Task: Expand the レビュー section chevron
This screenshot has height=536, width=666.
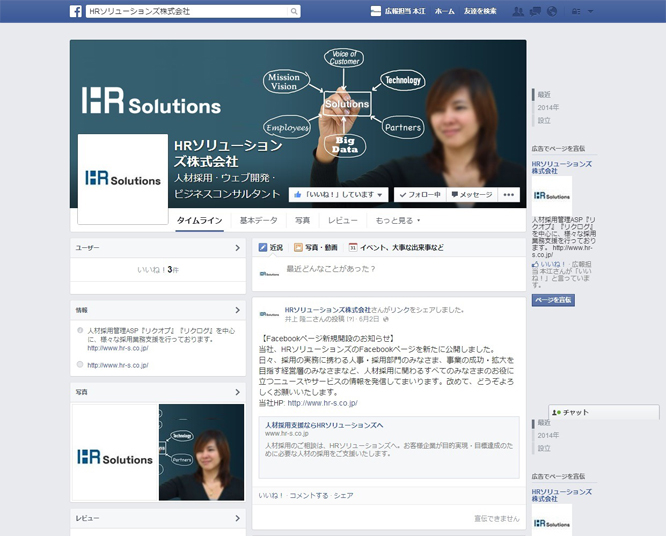Action: (237, 518)
